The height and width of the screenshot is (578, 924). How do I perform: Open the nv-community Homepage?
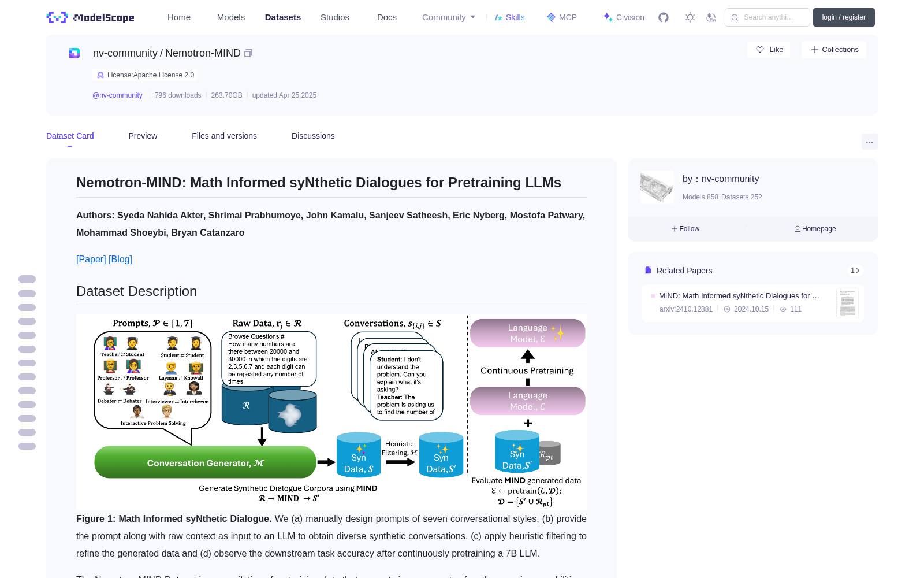pyautogui.click(x=815, y=229)
